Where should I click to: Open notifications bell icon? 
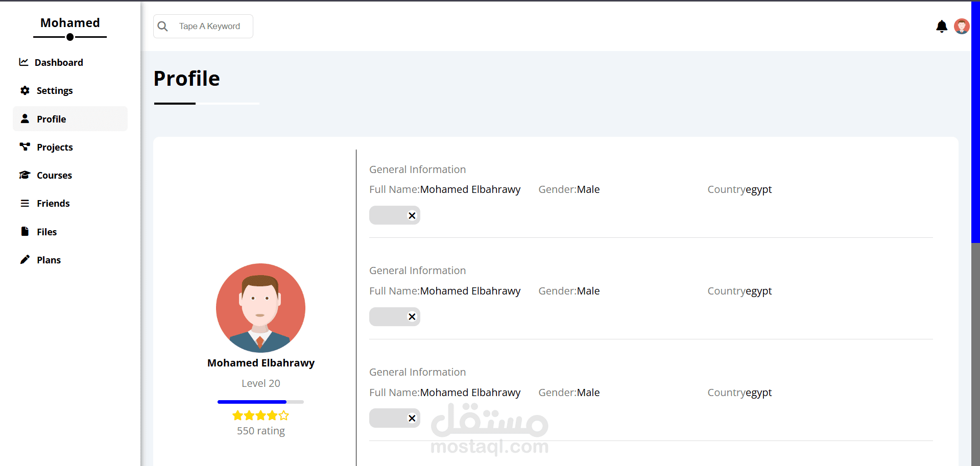point(942,26)
